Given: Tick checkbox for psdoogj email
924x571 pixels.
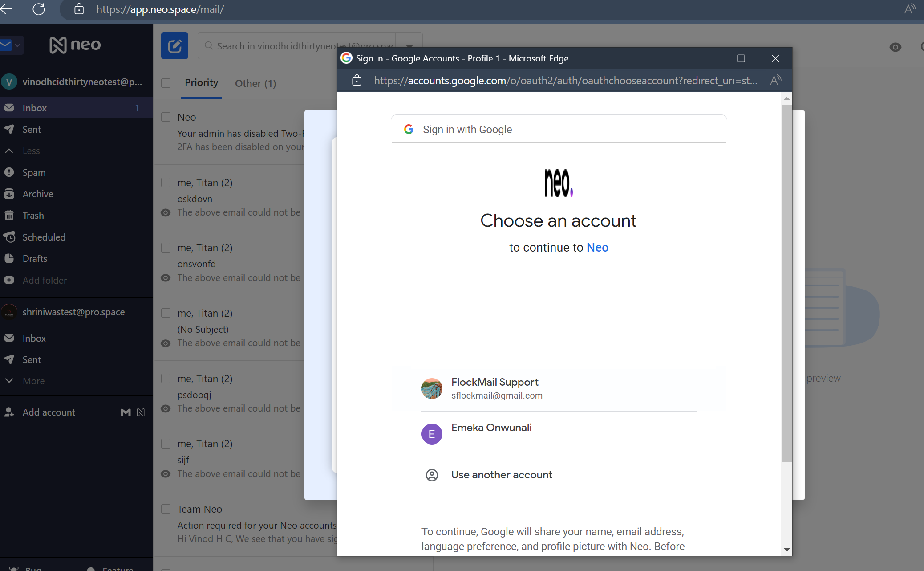Looking at the screenshot, I should tap(166, 378).
